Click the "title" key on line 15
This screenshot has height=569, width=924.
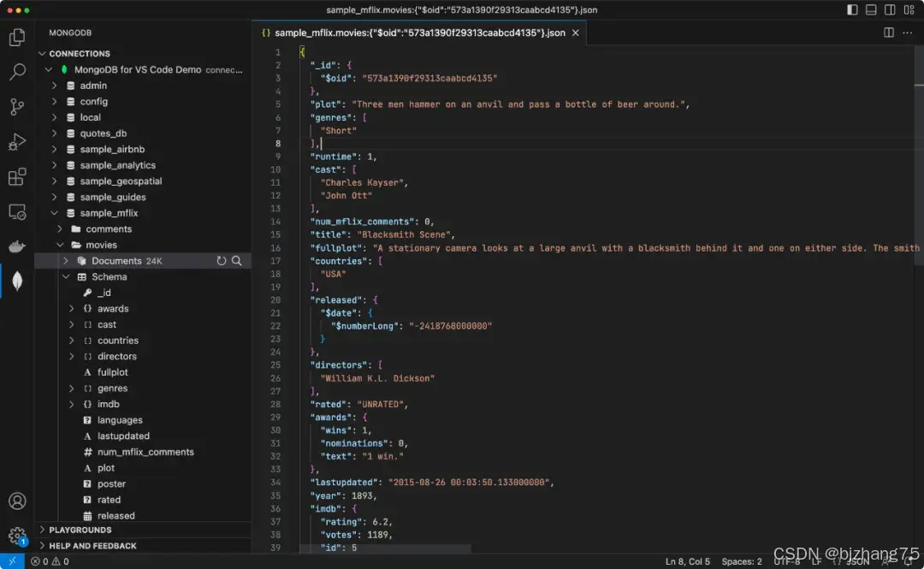point(329,234)
